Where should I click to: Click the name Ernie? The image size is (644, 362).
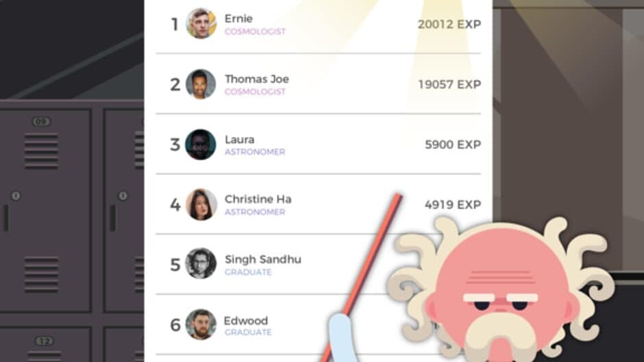[238, 18]
